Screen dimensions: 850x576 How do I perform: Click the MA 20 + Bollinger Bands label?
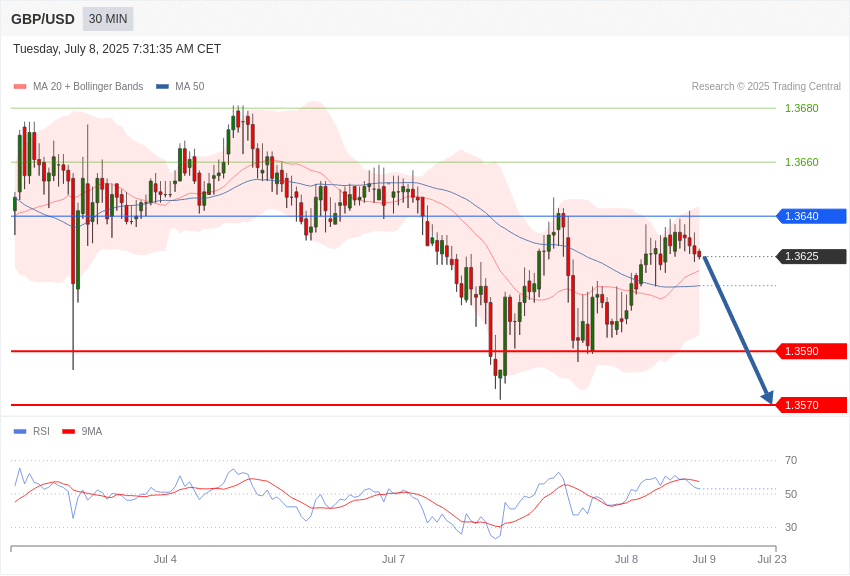(x=88, y=87)
